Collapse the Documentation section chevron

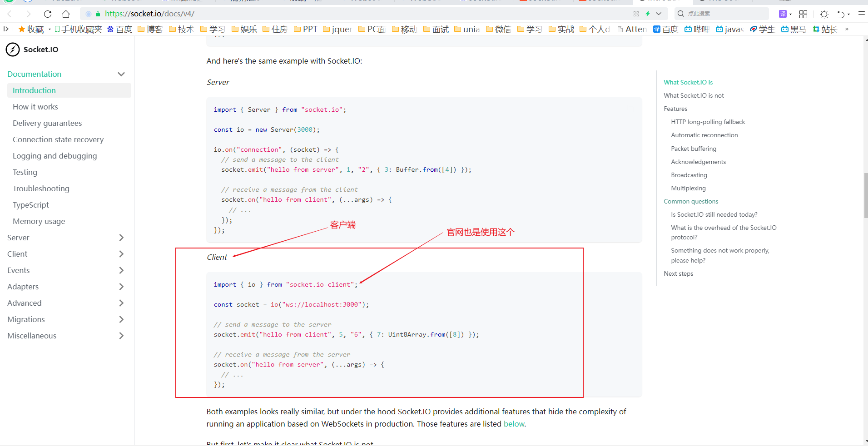(121, 74)
